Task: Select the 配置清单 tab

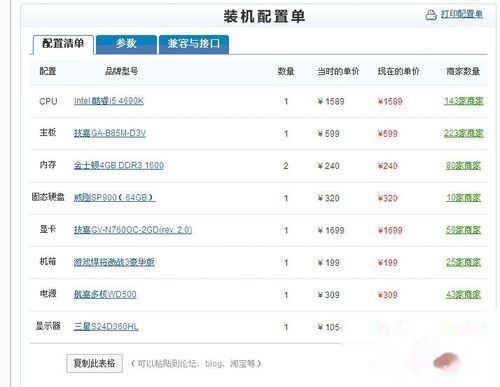Action: pyautogui.click(x=63, y=44)
